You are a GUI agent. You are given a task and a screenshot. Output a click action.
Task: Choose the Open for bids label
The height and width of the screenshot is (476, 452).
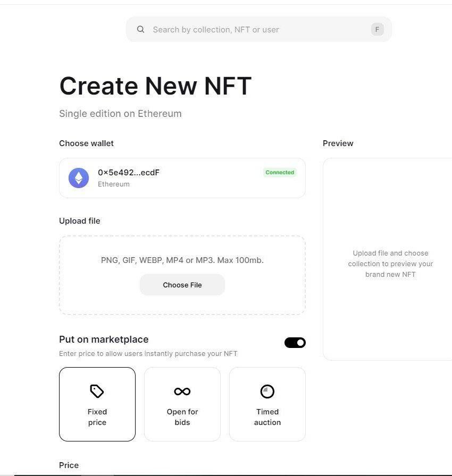point(182,417)
